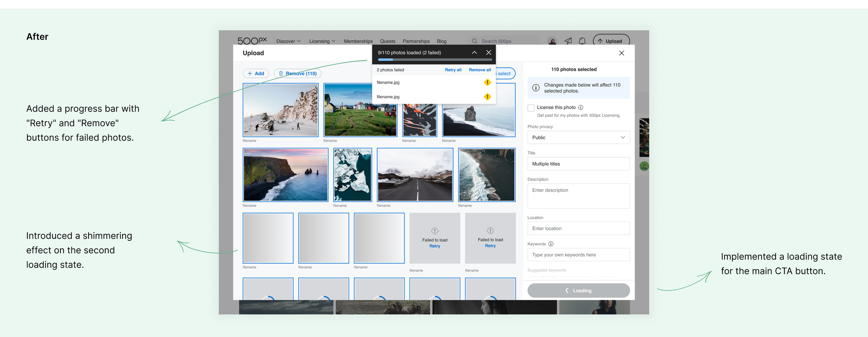Select the sunset coastal cliff thumbnail
The width and height of the screenshot is (868, 337).
point(285,175)
